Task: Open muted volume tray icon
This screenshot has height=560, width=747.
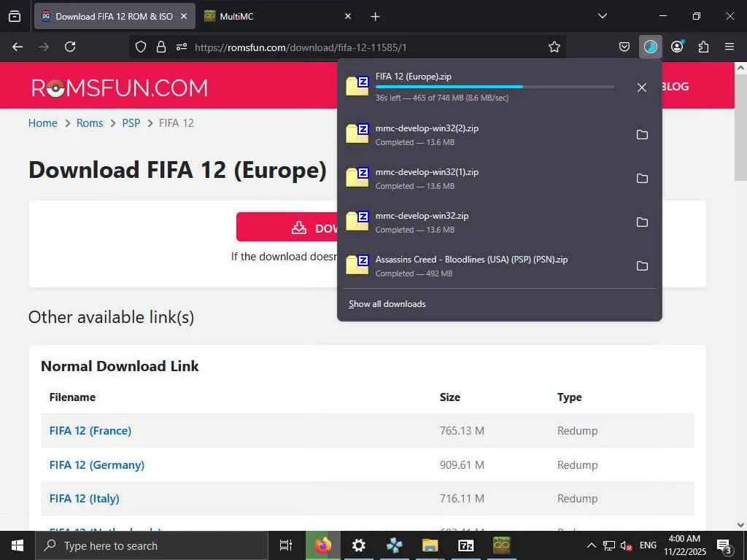Action: coord(626,545)
